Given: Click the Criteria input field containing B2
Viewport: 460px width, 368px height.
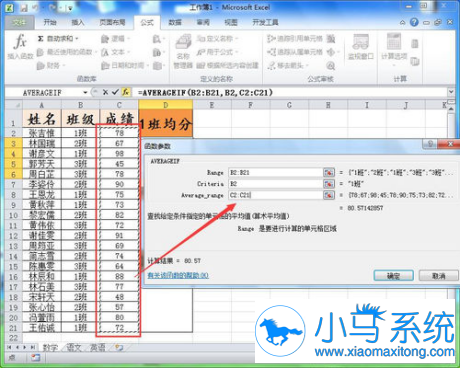Looking at the screenshot, I should 275,184.
